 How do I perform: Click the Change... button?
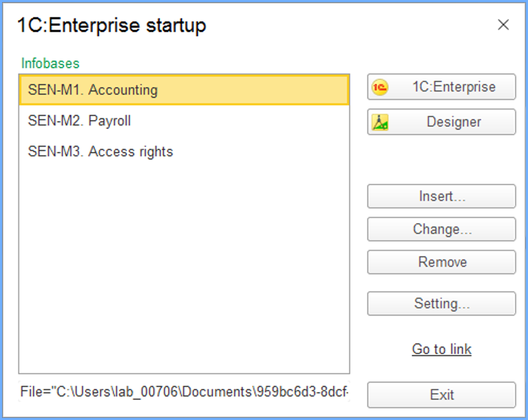441,230
